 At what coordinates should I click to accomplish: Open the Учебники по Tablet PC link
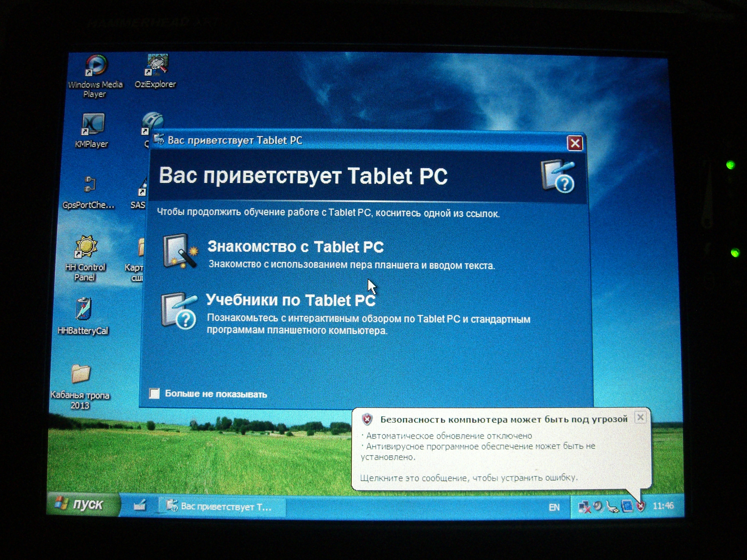tap(291, 300)
